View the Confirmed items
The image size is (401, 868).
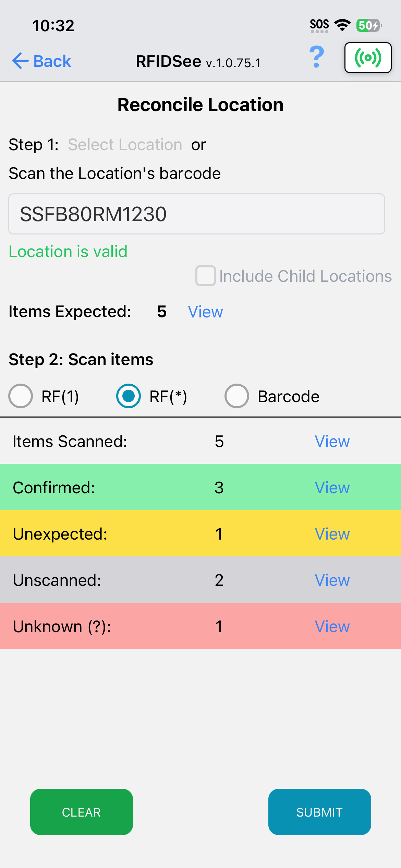[332, 487]
